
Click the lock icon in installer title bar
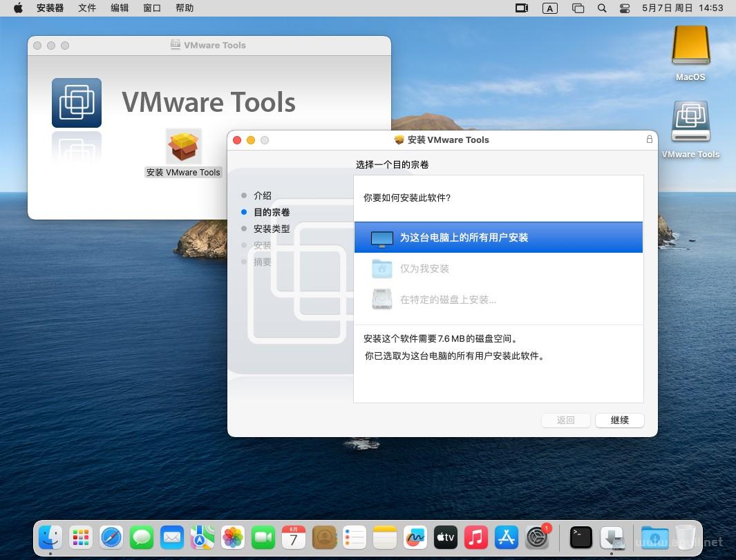point(649,139)
